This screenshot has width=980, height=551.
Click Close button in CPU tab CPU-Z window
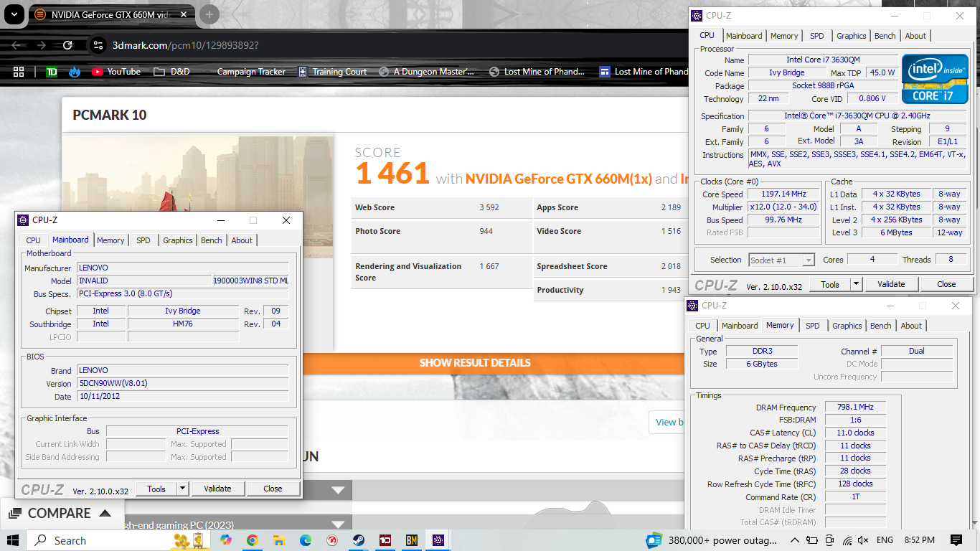pos(946,284)
